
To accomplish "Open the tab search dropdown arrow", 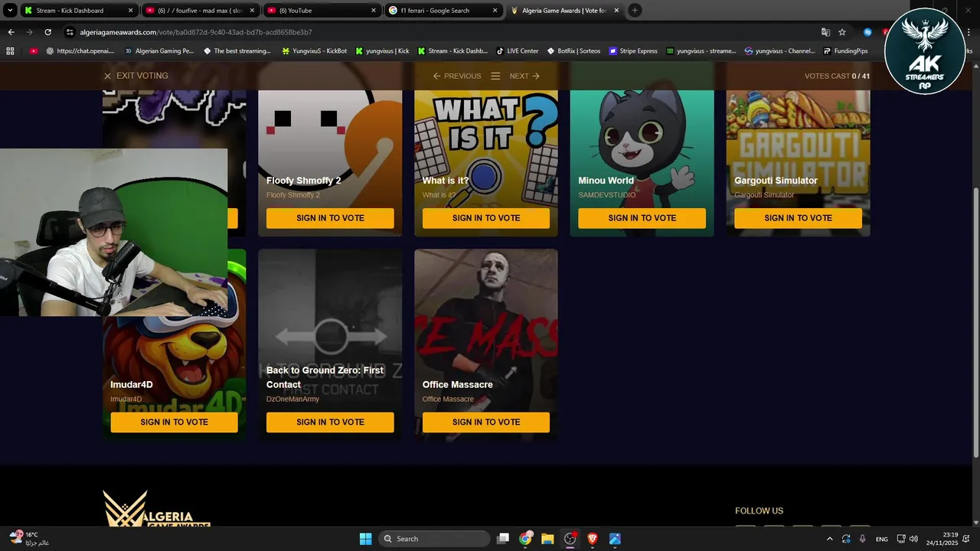I will (x=10, y=11).
